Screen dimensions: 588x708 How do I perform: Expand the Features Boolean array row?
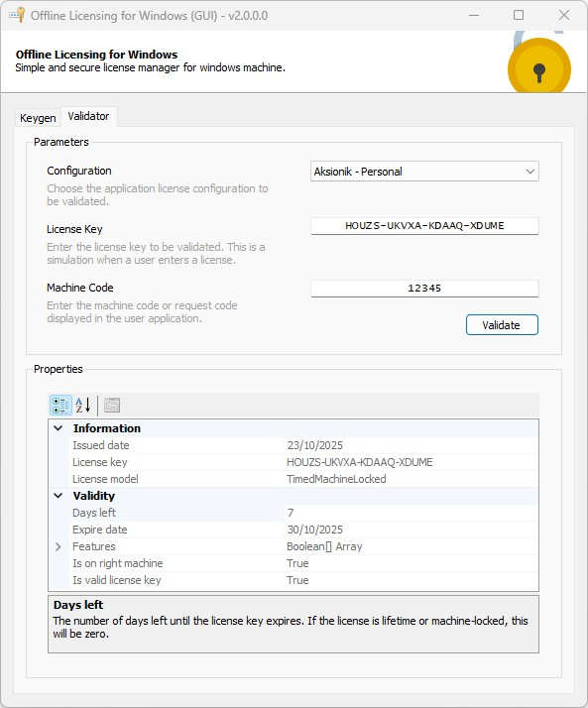(58, 546)
